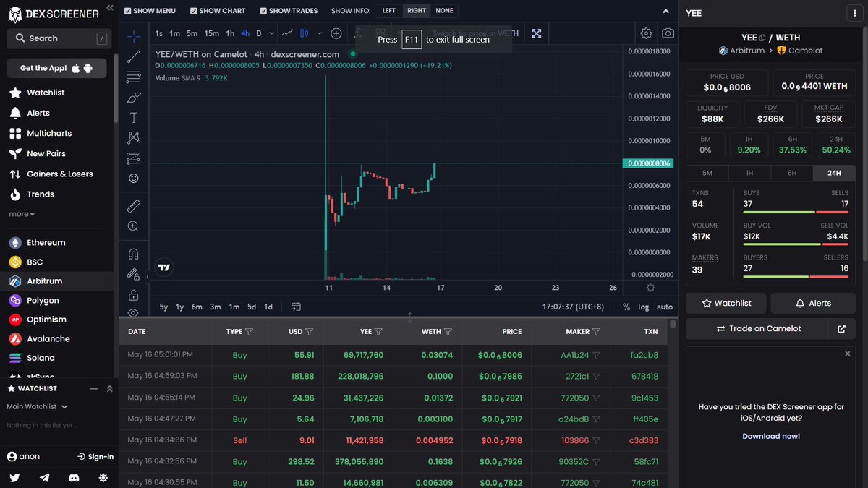Uncheck the Show Menu checkbox
The height and width of the screenshot is (488, 868).
click(128, 11)
